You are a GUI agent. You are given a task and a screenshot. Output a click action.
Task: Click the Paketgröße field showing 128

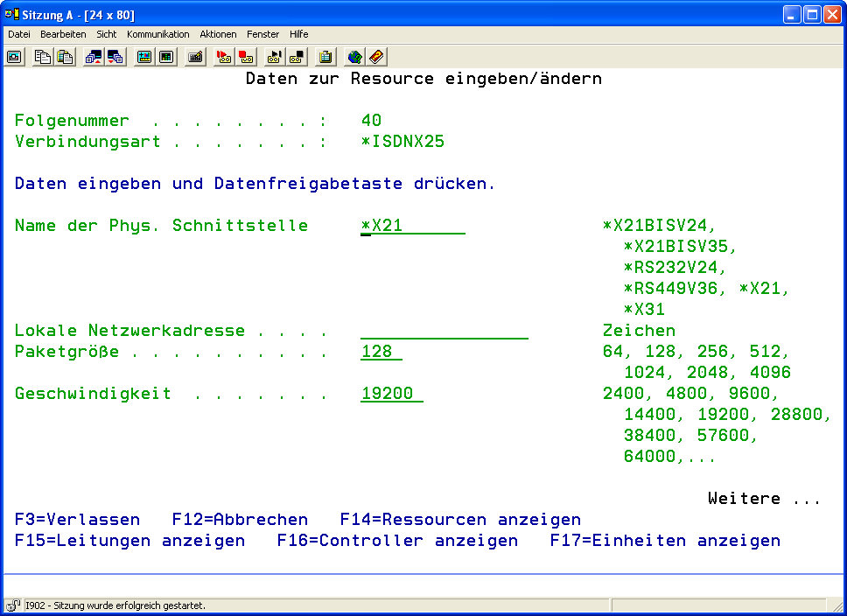[x=381, y=352]
